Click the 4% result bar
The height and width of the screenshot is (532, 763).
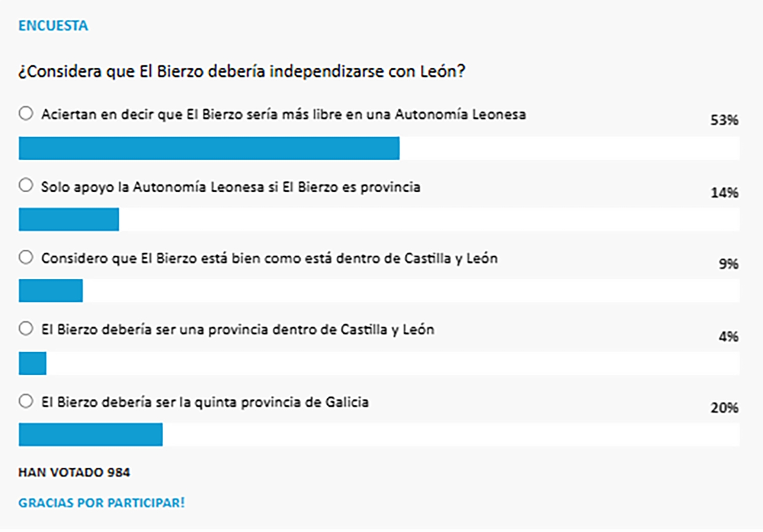[32, 363]
